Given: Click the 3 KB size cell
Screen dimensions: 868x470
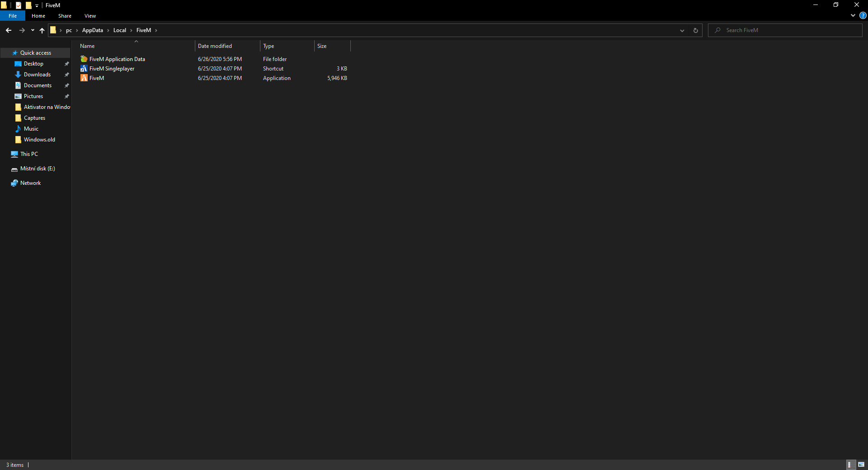Looking at the screenshot, I should pyautogui.click(x=342, y=69).
